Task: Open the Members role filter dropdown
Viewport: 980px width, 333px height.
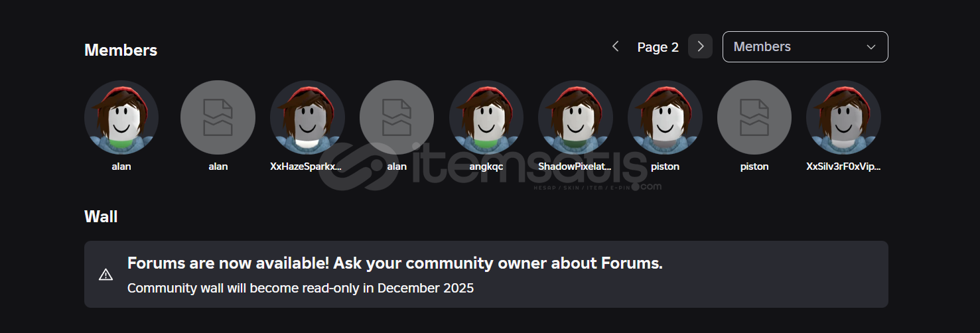Action: (805, 46)
